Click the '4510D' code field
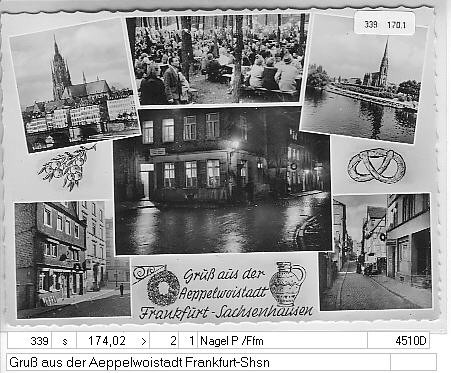The width and height of the screenshot is (451, 373). pyautogui.click(x=398, y=341)
